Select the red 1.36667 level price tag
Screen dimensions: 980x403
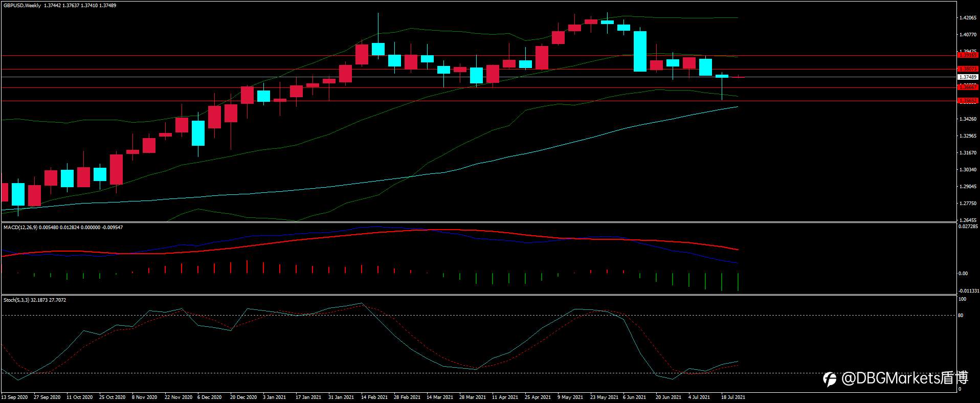pos(968,87)
